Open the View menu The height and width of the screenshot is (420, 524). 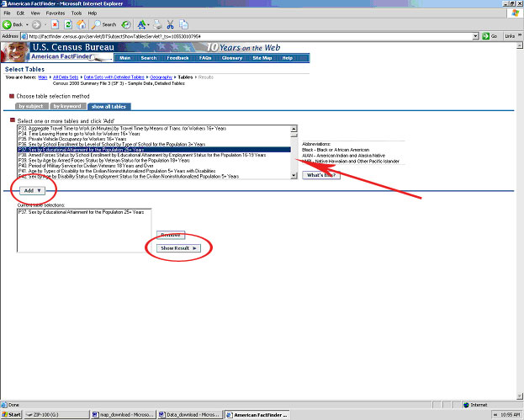(35, 13)
